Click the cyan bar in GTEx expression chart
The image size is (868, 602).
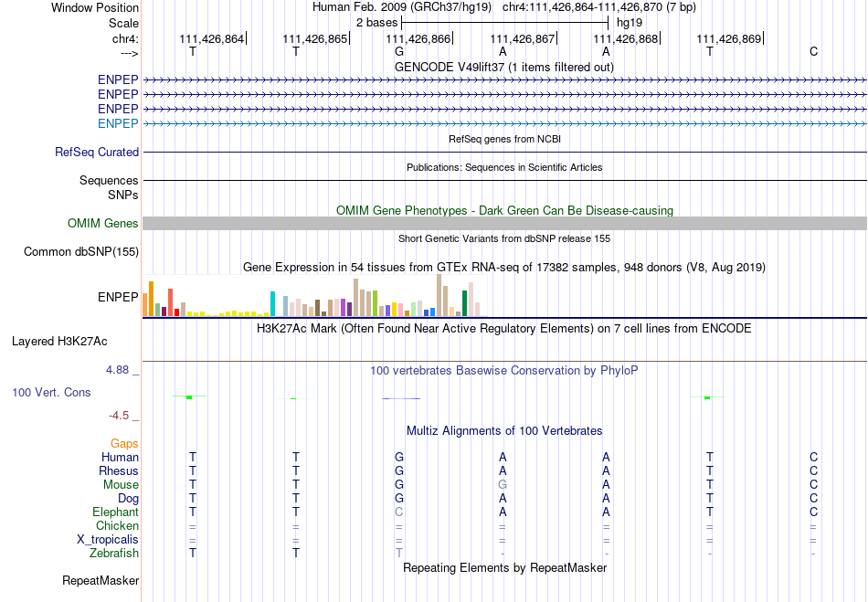tap(272, 304)
